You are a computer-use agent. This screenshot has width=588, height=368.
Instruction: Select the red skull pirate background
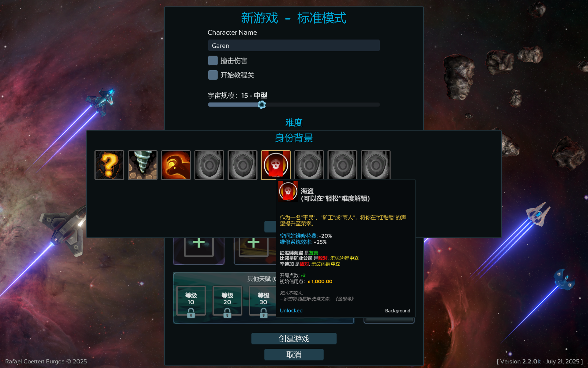click(x=276, y=165)
